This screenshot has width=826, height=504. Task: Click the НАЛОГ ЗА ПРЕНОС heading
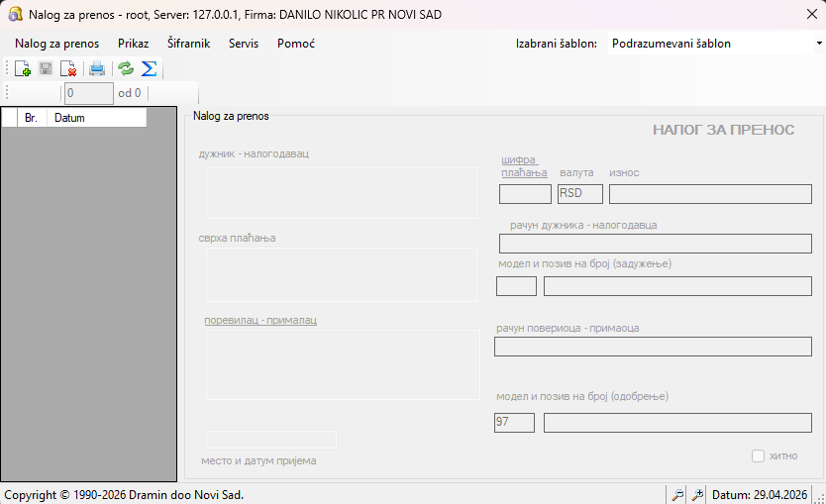(x=723, y=130)
